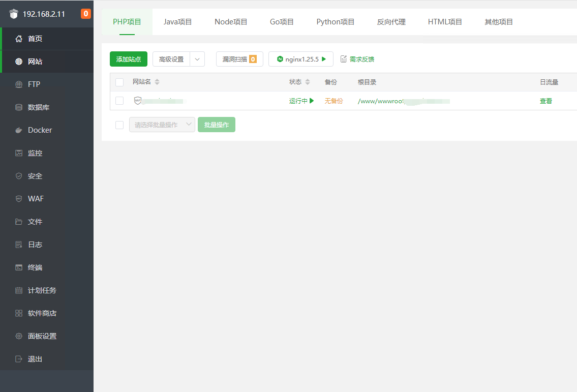The width and height of the screenshot is (577, 392).
Task: Expand the advanced settings dropdown arrow
Action: coord(197,59)
